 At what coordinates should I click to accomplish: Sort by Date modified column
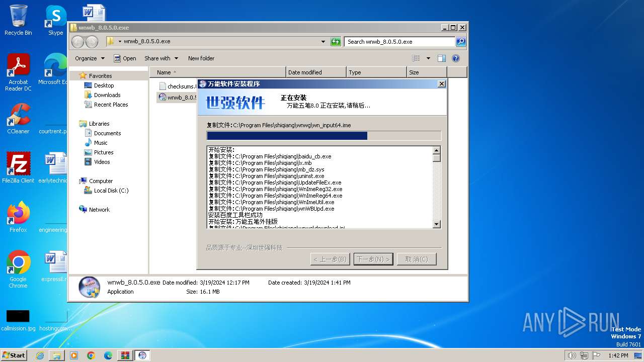coord(316,72)
